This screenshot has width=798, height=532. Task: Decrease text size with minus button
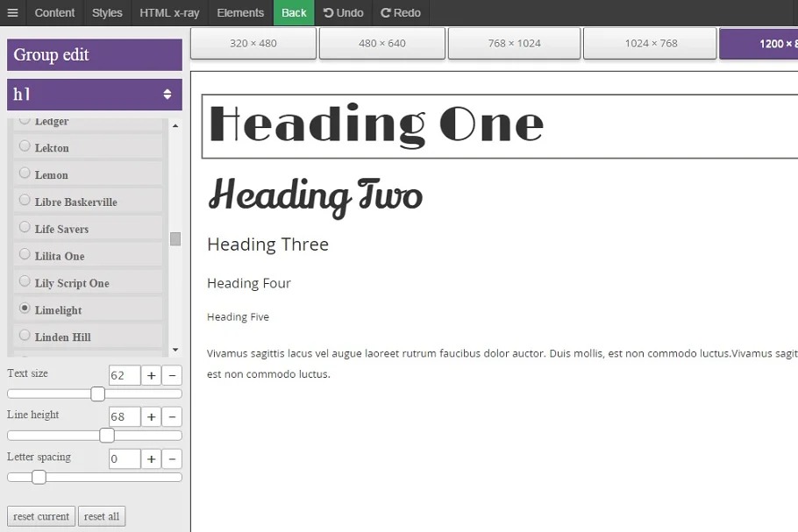coord(172,376)
